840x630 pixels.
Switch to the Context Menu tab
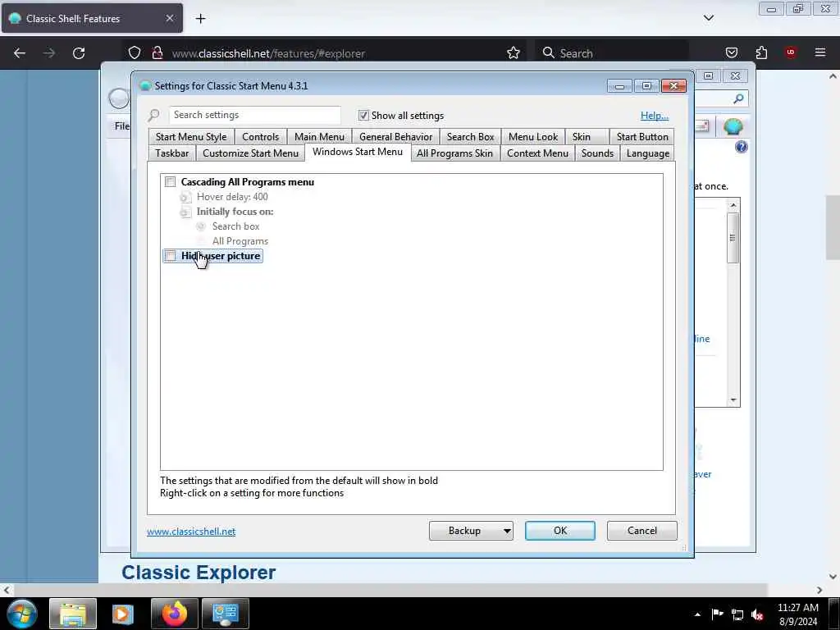pyautogui.click(x=537, y=153)
